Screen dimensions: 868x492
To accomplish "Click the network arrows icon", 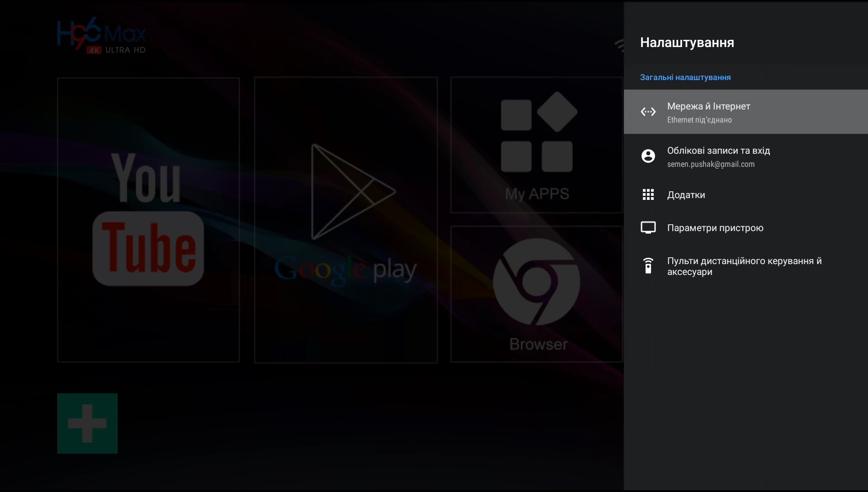I will click(648, 112).
